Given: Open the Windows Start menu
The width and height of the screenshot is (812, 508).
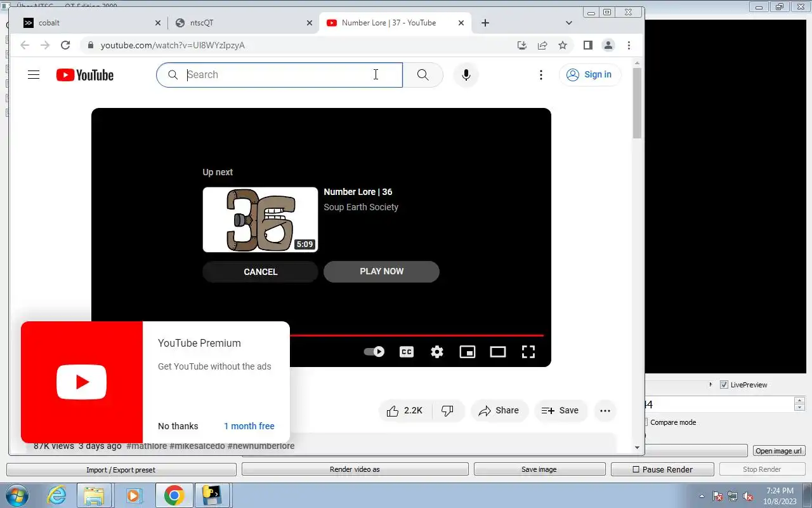Looking at the screenshot, I should (17, 495).
